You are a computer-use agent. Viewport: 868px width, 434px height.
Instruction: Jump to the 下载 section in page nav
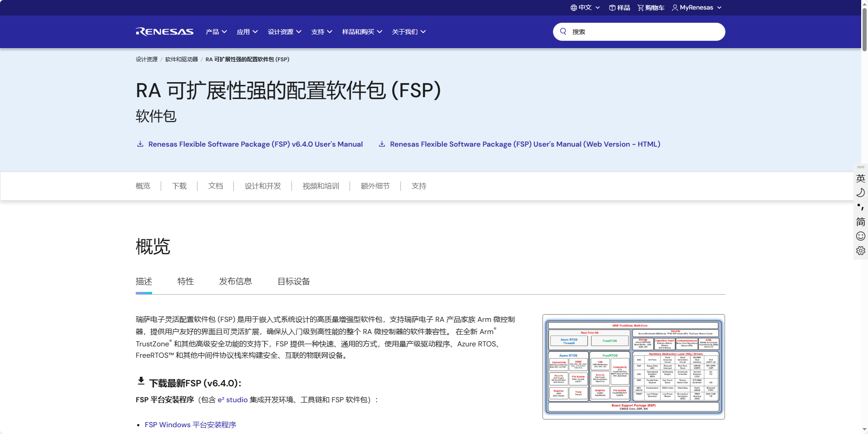(179, 186)
